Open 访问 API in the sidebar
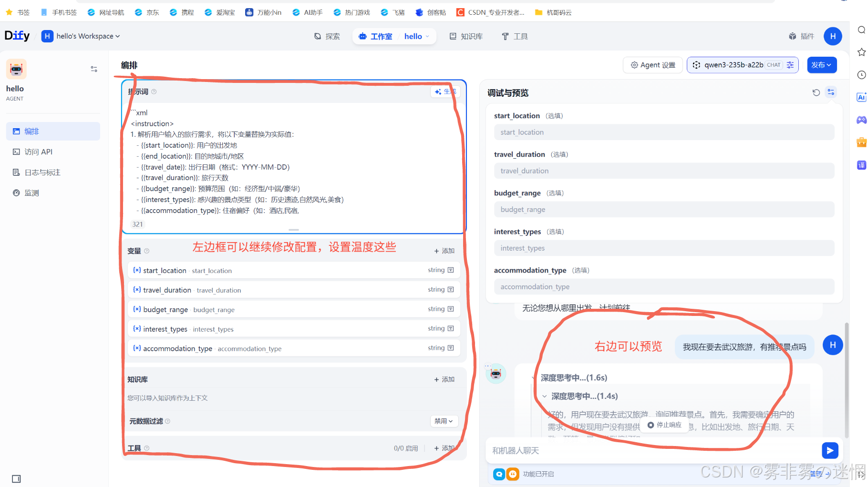The image size is (868, 487). tap(53, 152)
